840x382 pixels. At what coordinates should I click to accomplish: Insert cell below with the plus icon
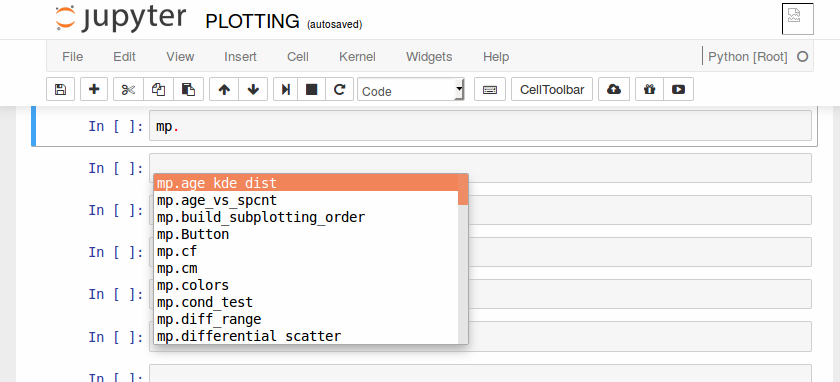pyautogui.click(x=94, y=89)
